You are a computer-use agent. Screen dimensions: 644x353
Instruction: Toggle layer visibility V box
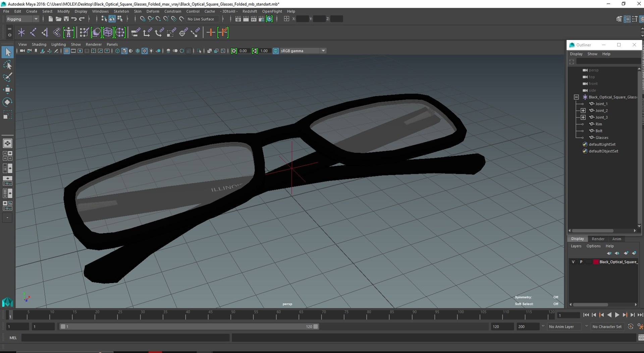pos(573,262)
